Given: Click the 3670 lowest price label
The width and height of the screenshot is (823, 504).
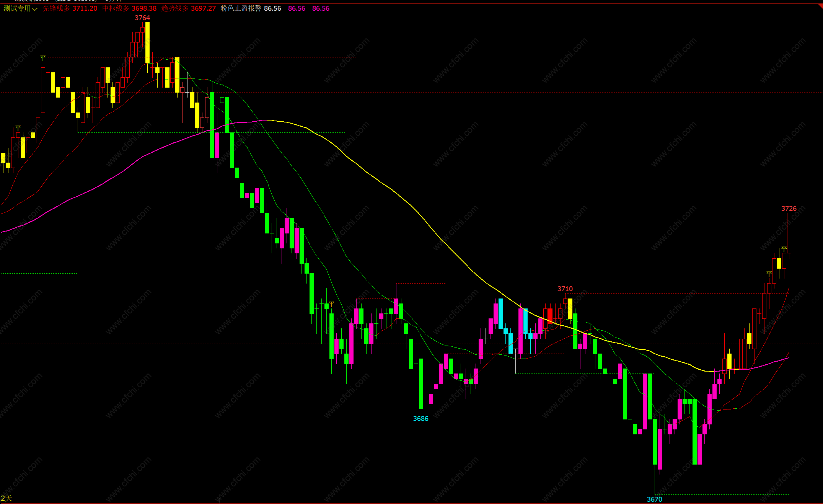Looking at the screenshot, I should click(x=654, y=499).
